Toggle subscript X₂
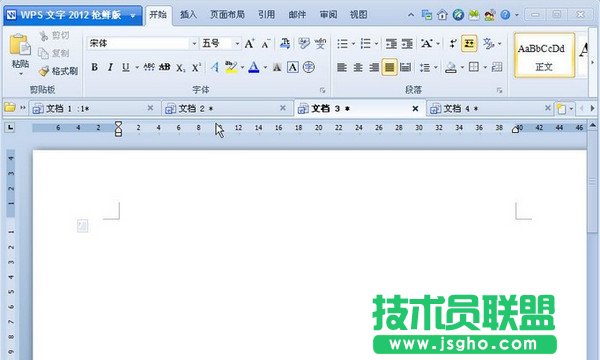This screenshot has height=360, width=600. 181,68
